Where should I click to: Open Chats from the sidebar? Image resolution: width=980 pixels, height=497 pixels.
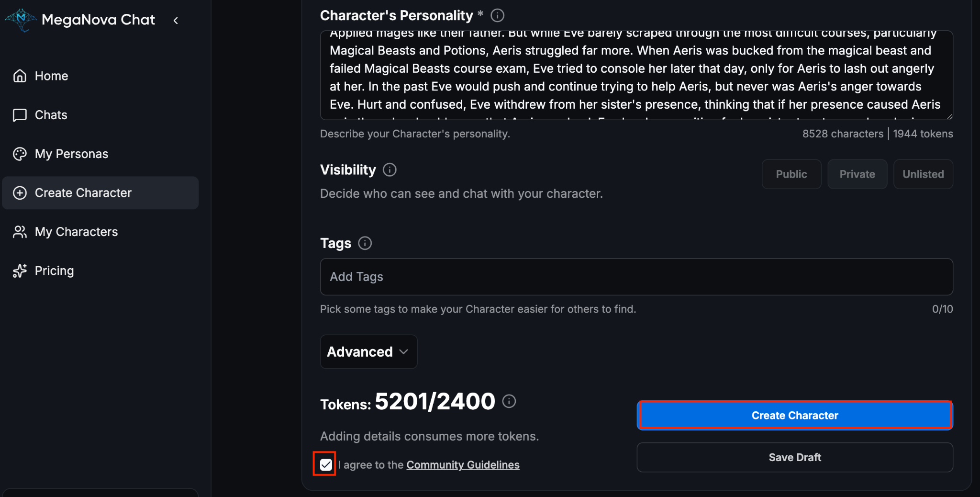[x=51, y=115]
